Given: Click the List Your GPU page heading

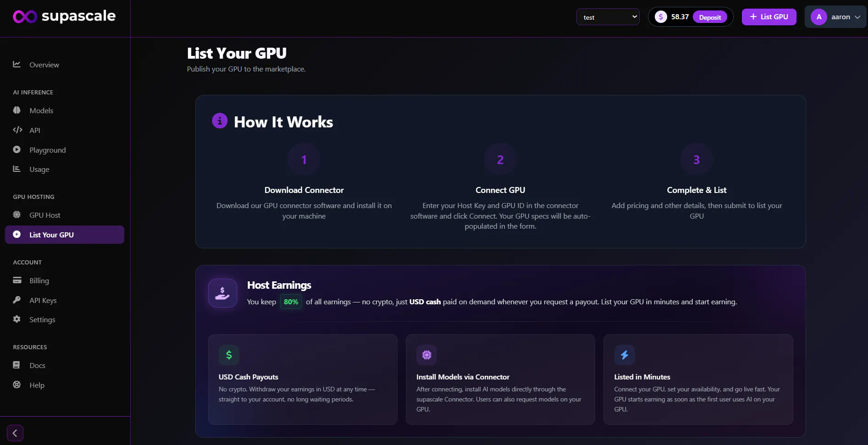Looking at the screenshot, I should (x=237, y=53).
